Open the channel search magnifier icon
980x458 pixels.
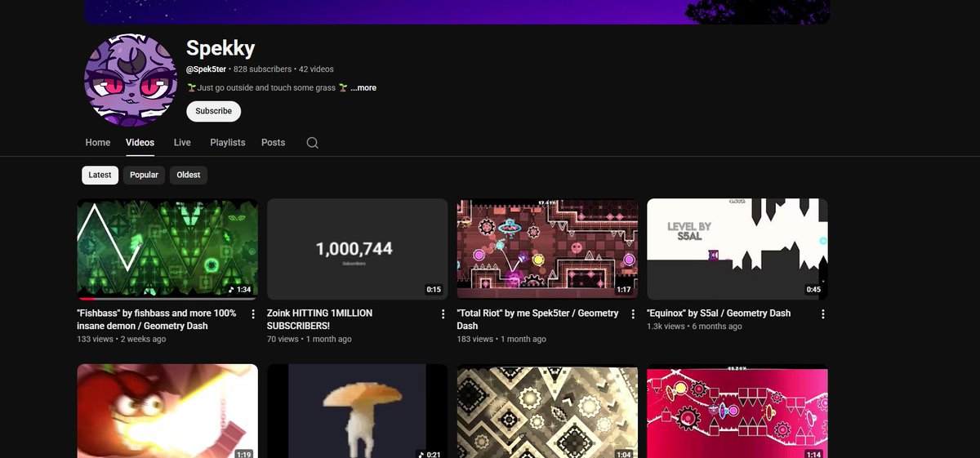pos(312,143)
